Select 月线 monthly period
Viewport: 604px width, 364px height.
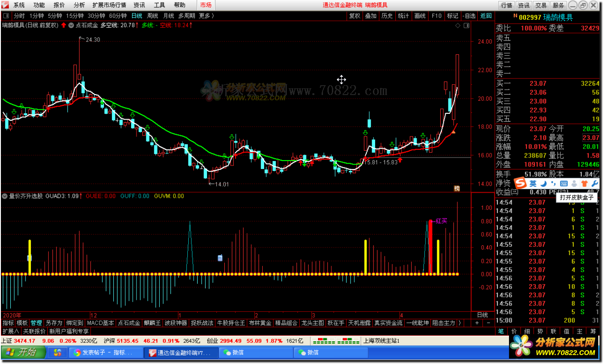168,16
